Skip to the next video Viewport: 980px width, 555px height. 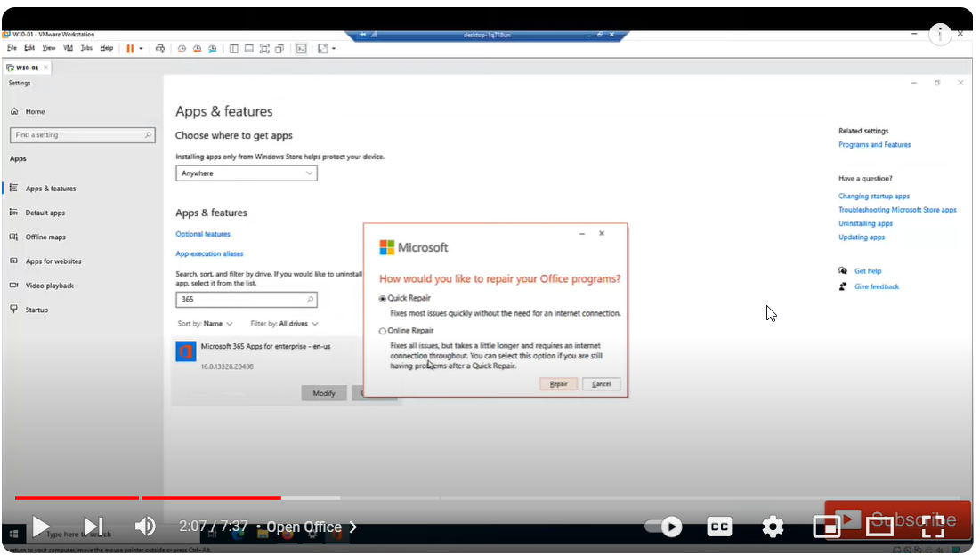[x=93, y=527]
